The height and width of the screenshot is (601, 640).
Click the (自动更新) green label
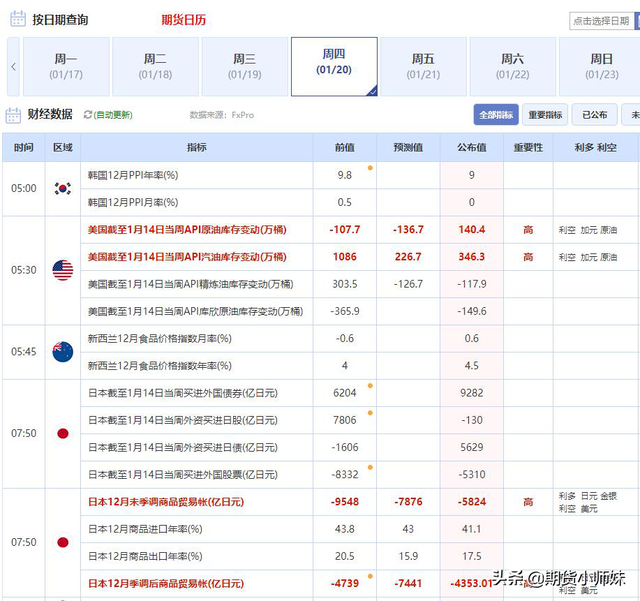click(113, 115)
